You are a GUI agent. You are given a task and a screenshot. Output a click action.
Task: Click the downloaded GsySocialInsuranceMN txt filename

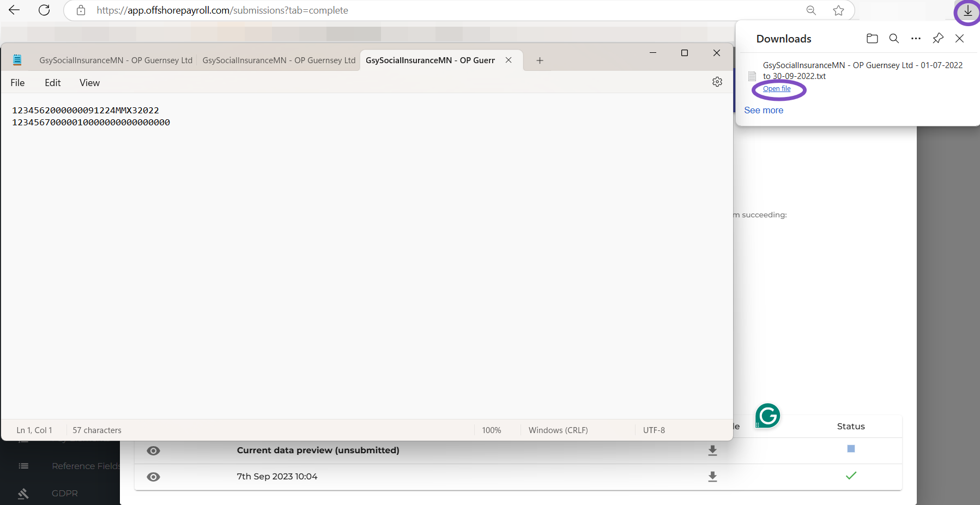pyautogui.click(x=862, y=70)
